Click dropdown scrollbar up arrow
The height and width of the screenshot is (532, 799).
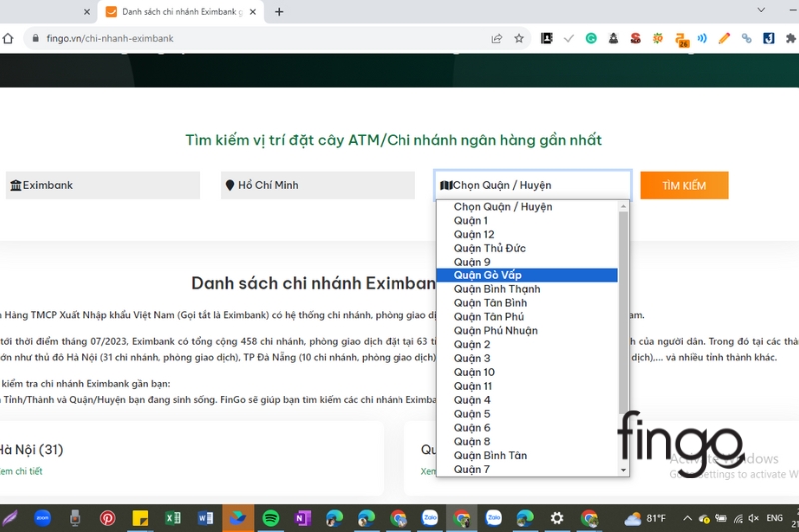click(x=623, y=206)
